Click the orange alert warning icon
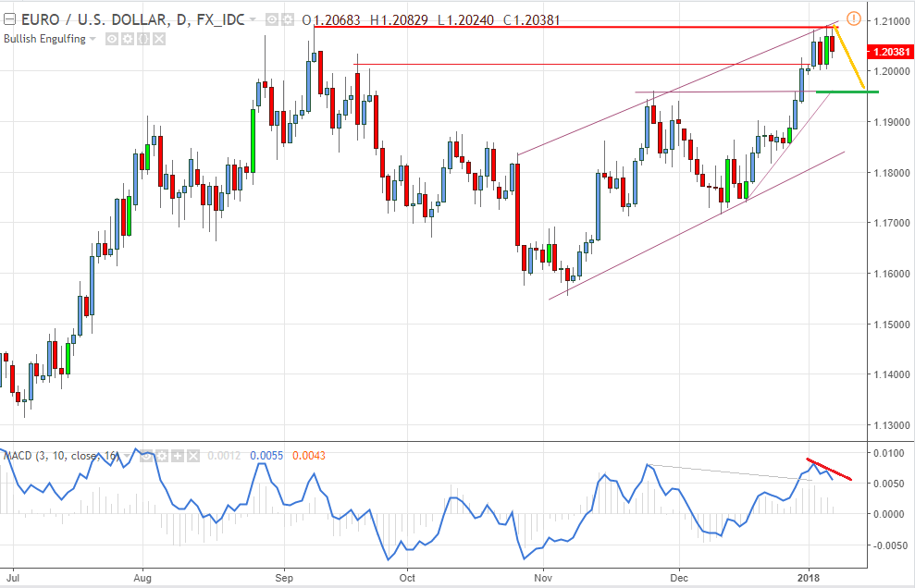The width and height of the screenshot is (915, 588). point(853,18)
